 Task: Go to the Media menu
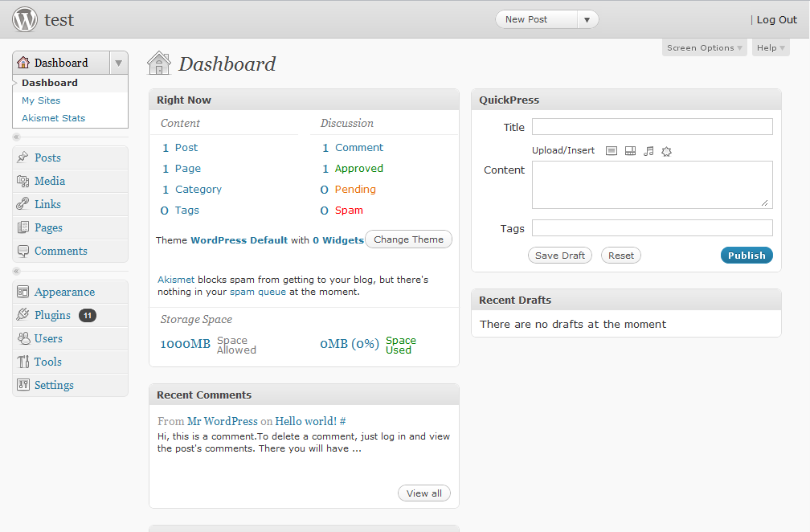click(50, 181)
